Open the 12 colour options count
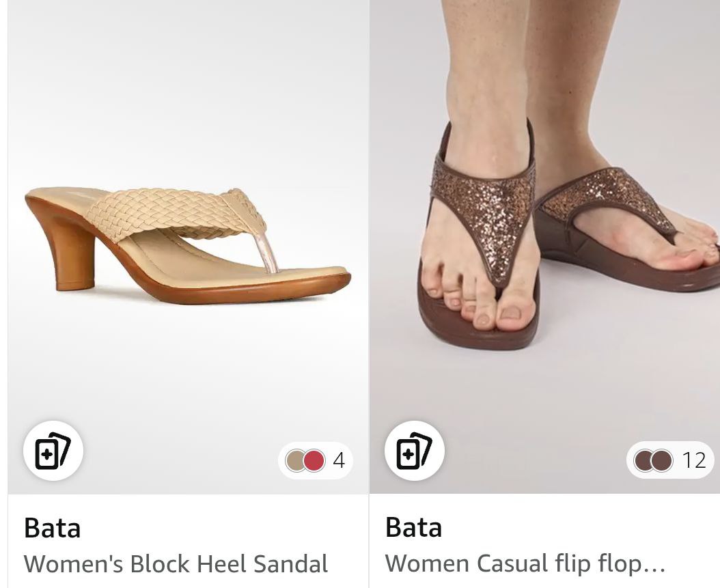 (693, 461)
